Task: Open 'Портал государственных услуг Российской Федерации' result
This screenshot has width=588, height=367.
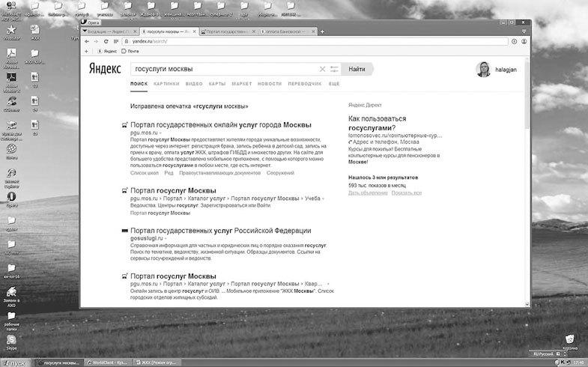Action: click(220, 230)
